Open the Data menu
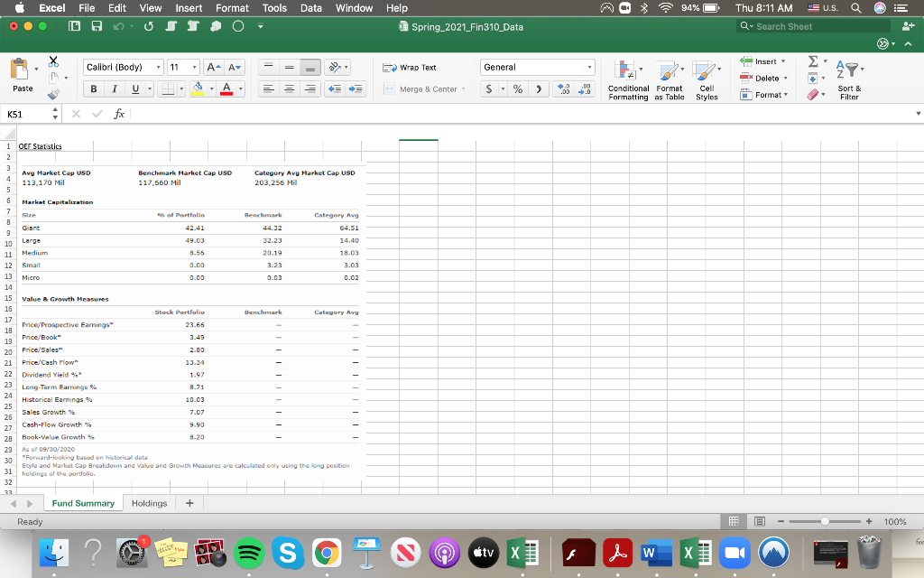This screenshot has height=578, width=924. tap(311, 8)
